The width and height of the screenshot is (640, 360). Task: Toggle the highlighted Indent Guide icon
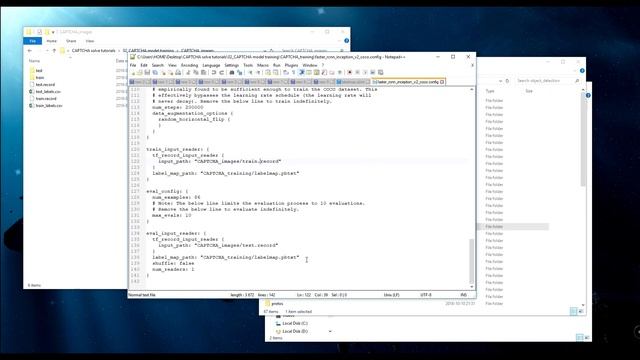tap(302, 72)
